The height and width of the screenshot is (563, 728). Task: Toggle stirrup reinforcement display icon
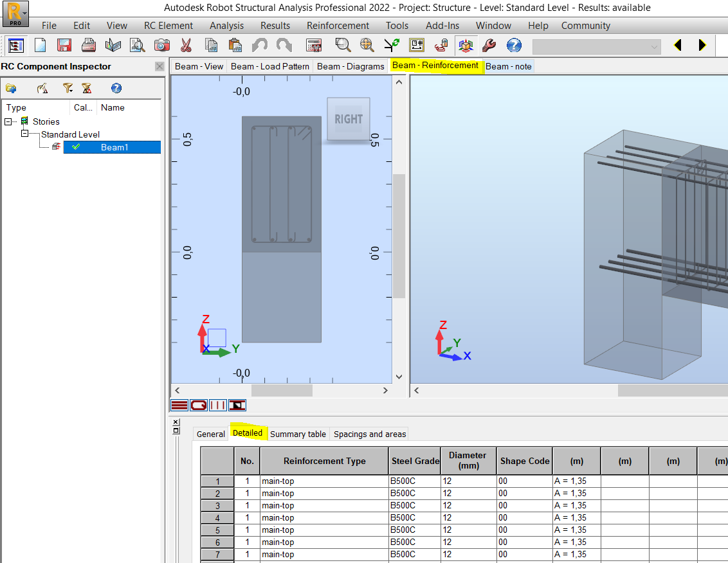(x=199, y=405)
